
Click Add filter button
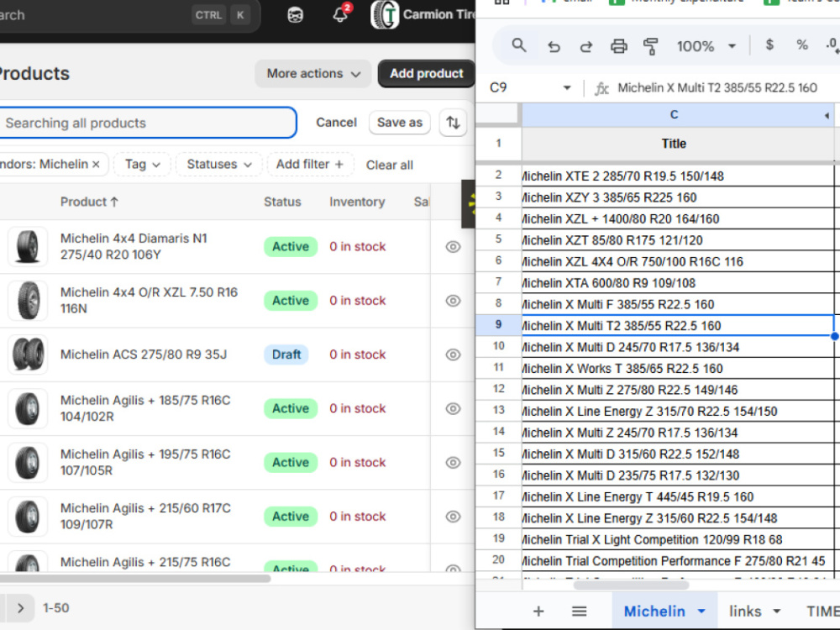pyautogui.click(x=310, y=165)
